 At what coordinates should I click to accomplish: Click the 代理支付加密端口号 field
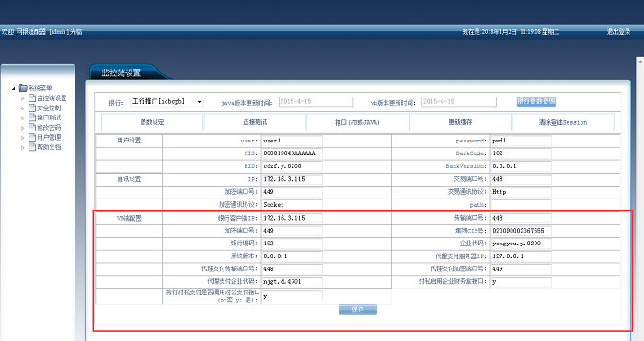[522, 269]
